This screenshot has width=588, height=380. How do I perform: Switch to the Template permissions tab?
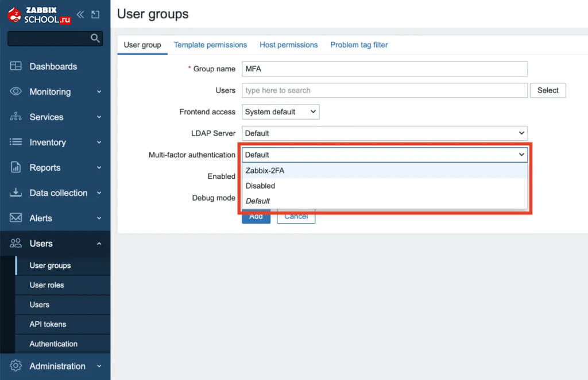pos(210,45)
